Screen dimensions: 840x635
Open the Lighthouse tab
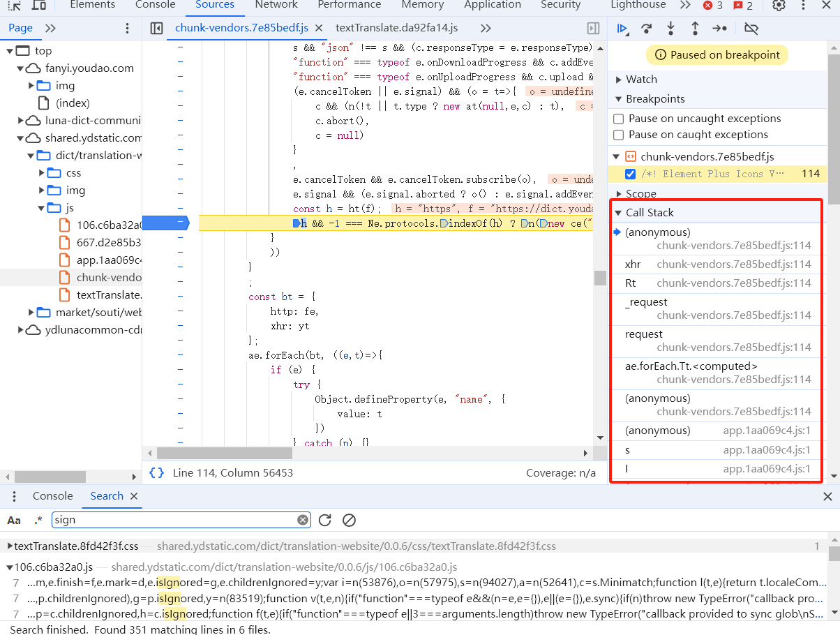pos(638,6)
